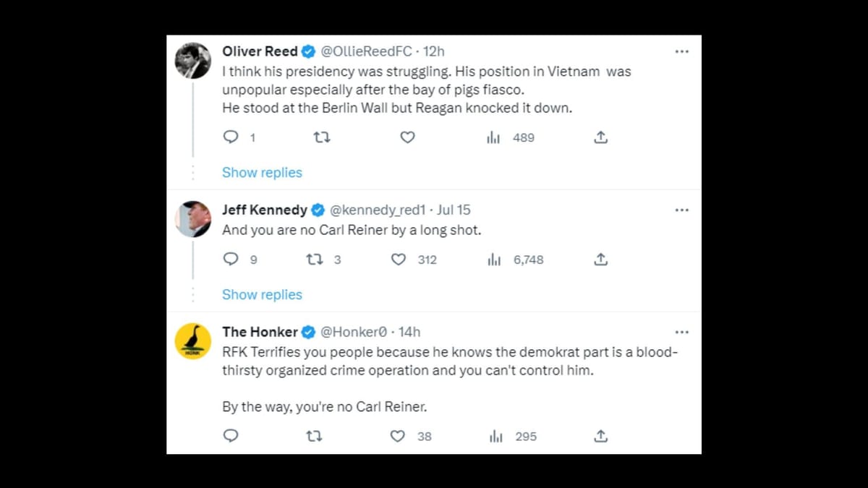Like The Honker's tweet
This screenshot has width=868, height=488.
(x=397, y=436)
